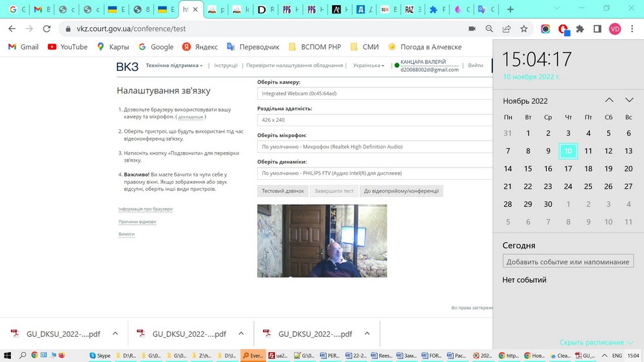Go to next month in calendar
644x362 pixels.
point(629,100)
